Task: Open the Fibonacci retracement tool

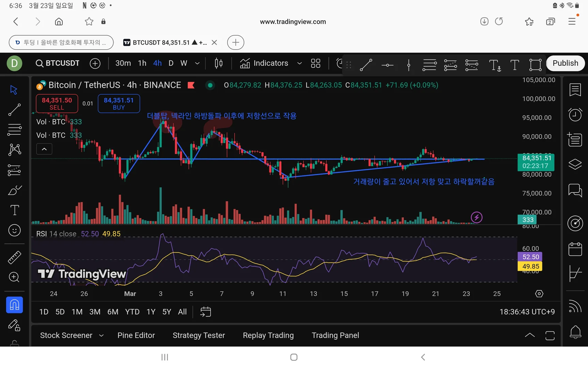Action: pos(14,130)
